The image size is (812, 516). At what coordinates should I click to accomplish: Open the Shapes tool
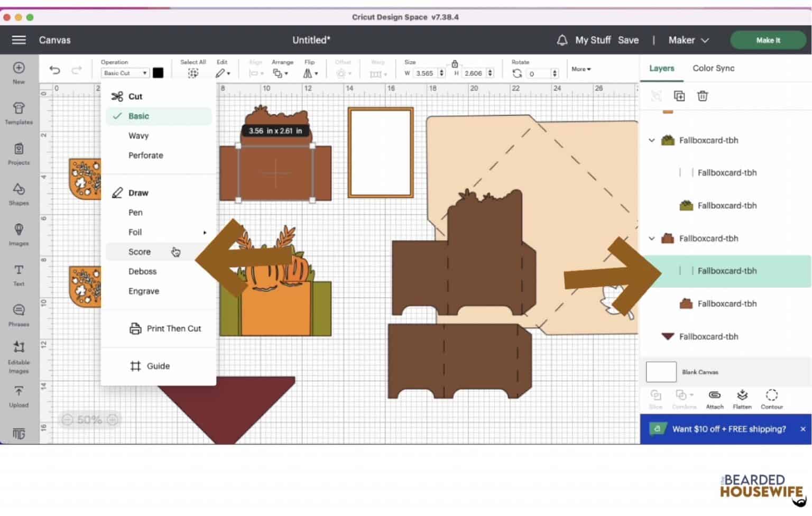coord(19,193)
